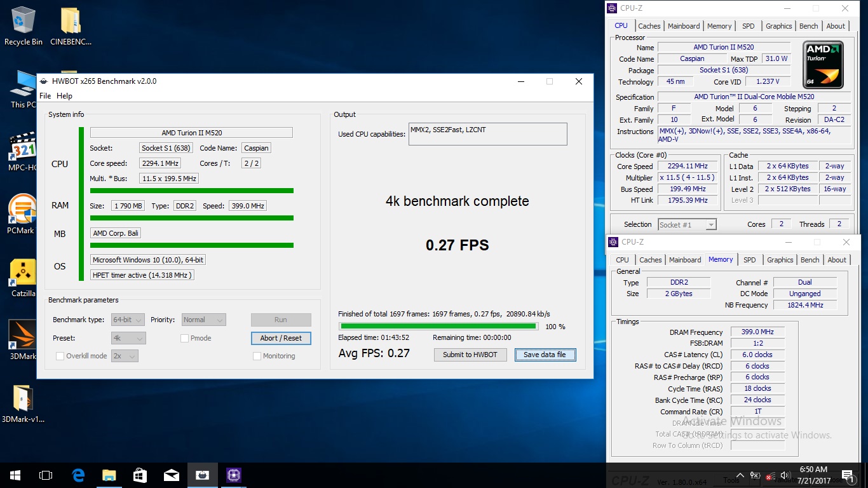
Task: Open the Microsoft Store taskbar icon
Action: 140,475
